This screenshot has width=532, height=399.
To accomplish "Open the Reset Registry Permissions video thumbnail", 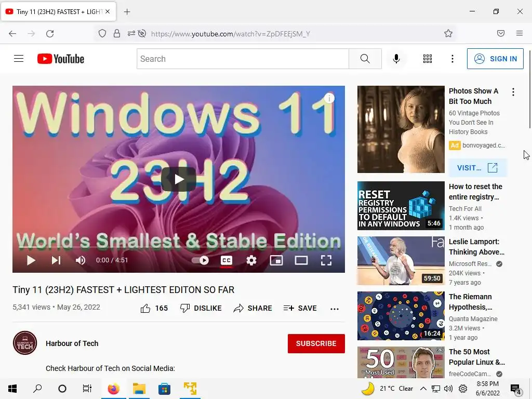I will (x=401, y=206).
